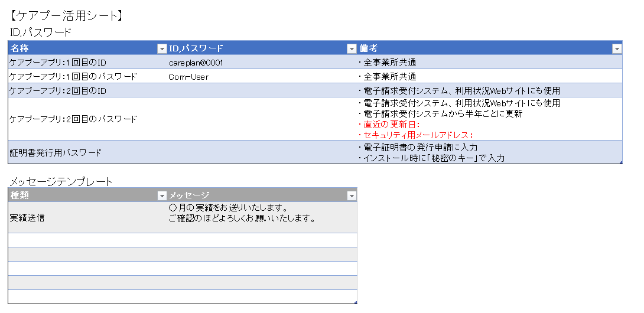
Task: Click the ID,パスワード section heading above table
Action: [41, 32]
